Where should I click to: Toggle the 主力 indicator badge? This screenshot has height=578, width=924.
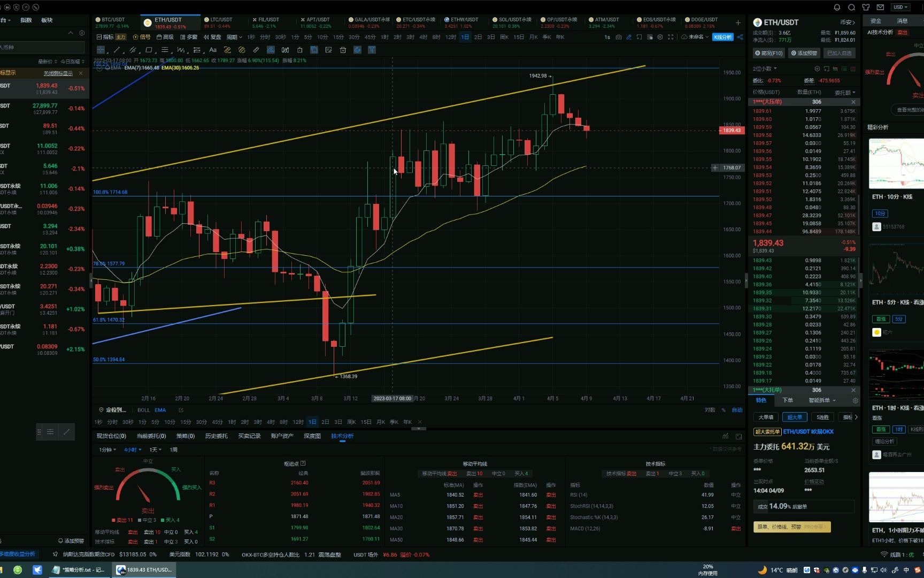[121, 37]
